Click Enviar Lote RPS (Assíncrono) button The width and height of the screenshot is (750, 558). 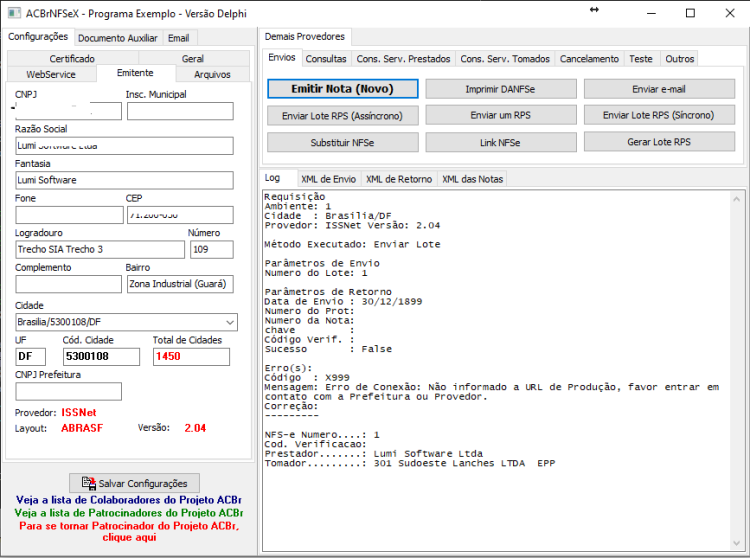342,116
